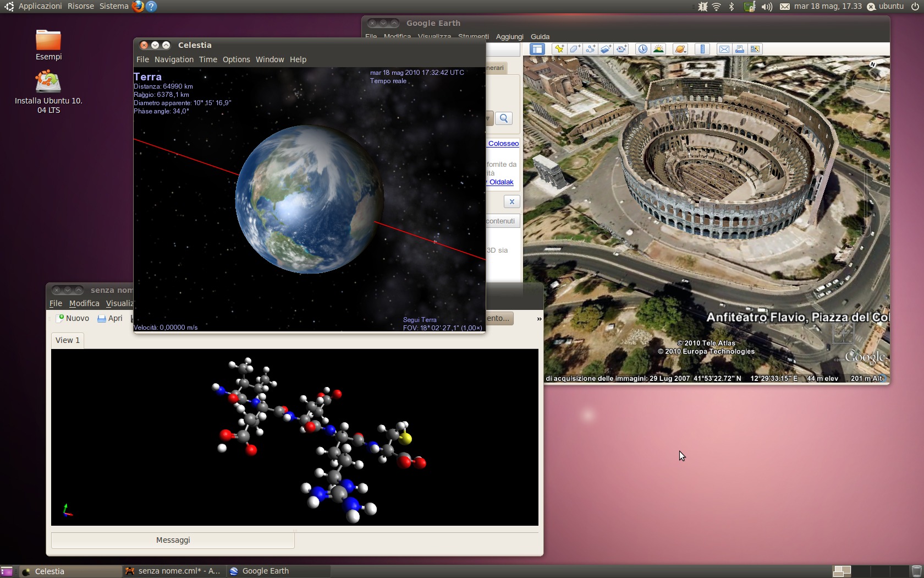This screenshot has width=924, height=578.
Task: Open the mail indicator envelope
Action: coord(785,7)
